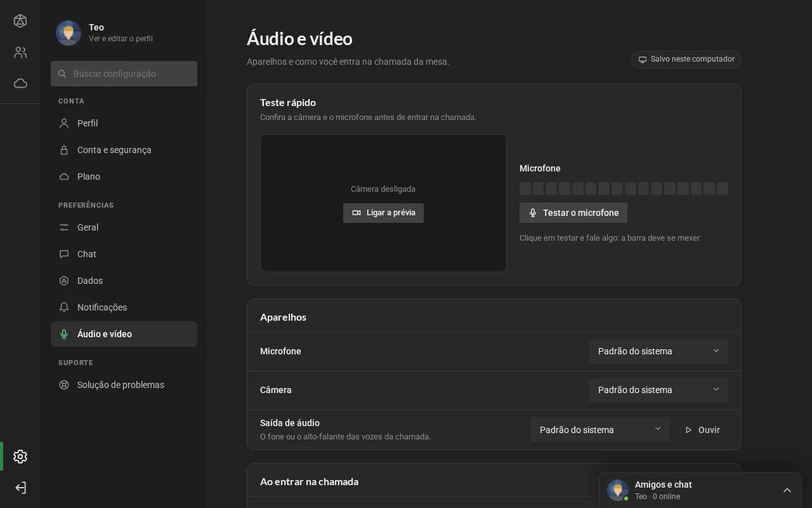Screen dimensions: 812x508
Task: Open the Microfone device dropdown
Action: coord(658,351)
